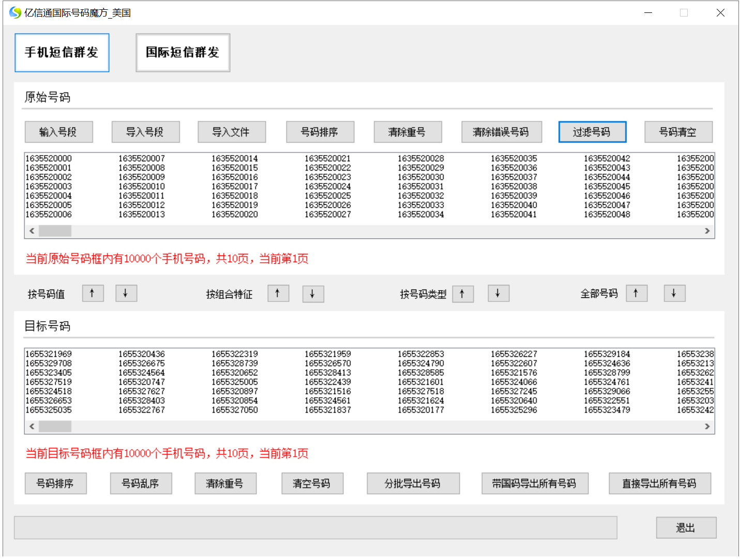Click the down arrow for 按号码类型
Viewport: 740px width, 560px height.
[x=498, y=293]
